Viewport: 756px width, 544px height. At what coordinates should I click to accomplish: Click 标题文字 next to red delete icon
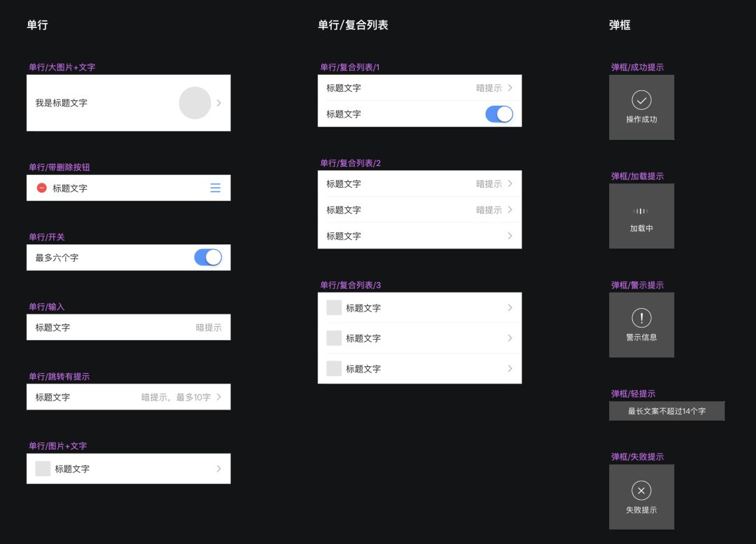70,188
